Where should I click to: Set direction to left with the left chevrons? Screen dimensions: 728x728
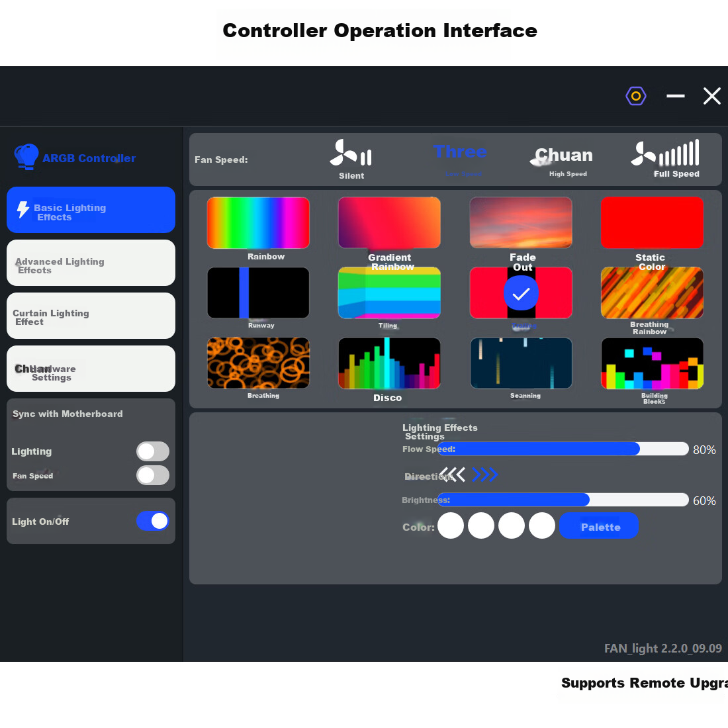coord(453,475)
